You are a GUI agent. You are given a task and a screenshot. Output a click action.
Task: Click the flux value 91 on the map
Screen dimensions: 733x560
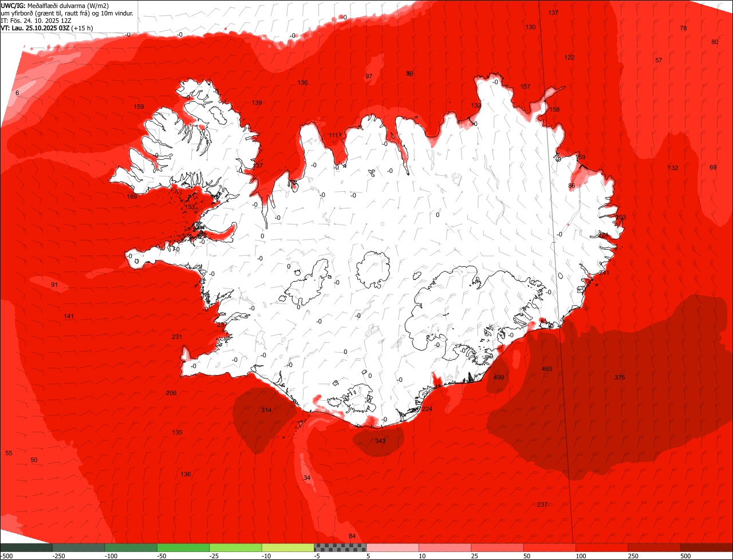pyautogui.click(x=54, y=285)
